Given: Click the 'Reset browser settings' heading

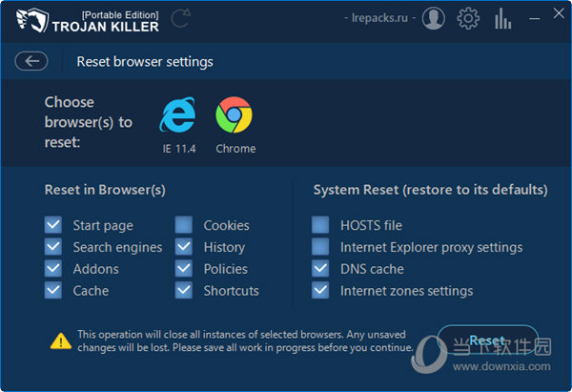Looking at the screenshot, I should click(x=145, y=62).
